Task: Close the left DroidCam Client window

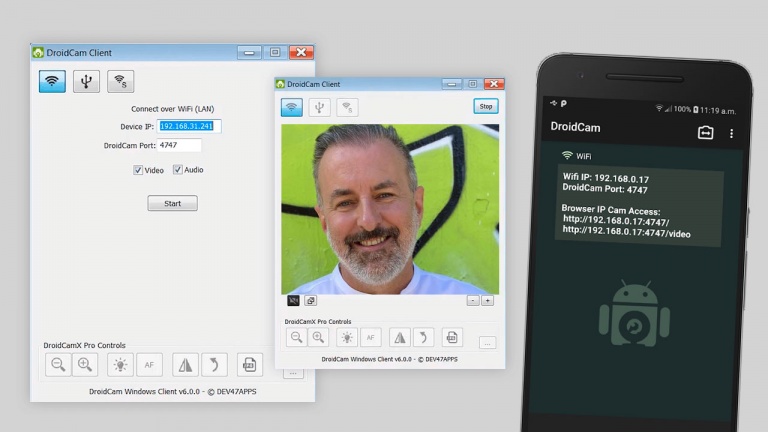Action: 301,52
